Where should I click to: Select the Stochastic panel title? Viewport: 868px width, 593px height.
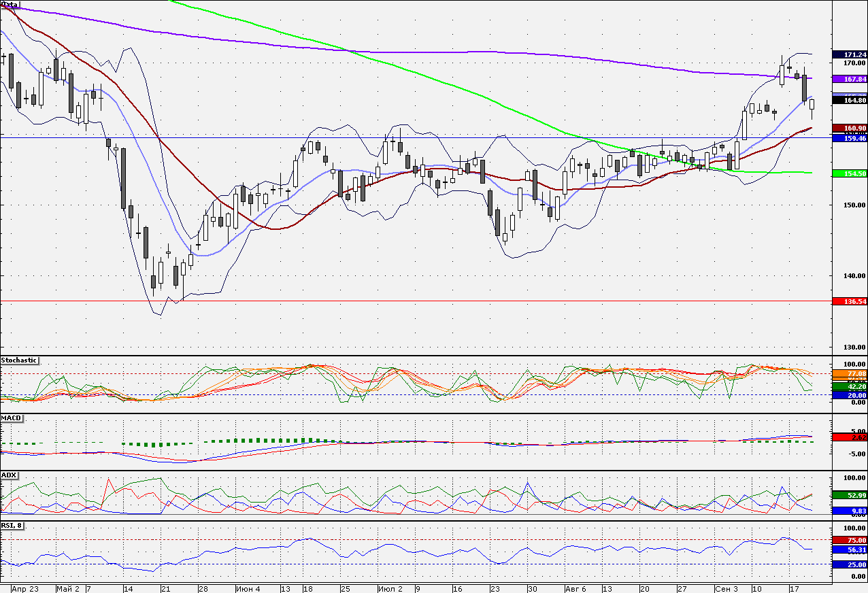(20, 360)
